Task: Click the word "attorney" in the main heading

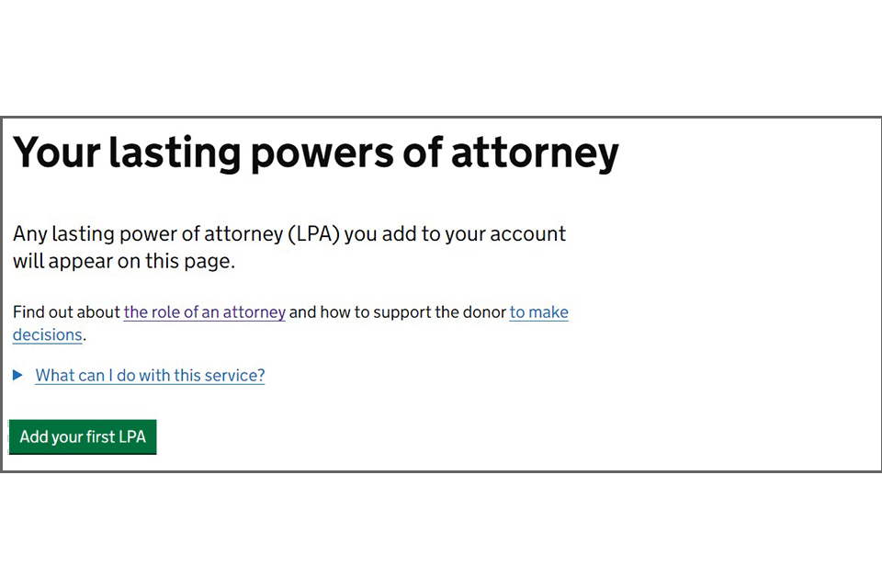Action: click(x=535, y=154)
